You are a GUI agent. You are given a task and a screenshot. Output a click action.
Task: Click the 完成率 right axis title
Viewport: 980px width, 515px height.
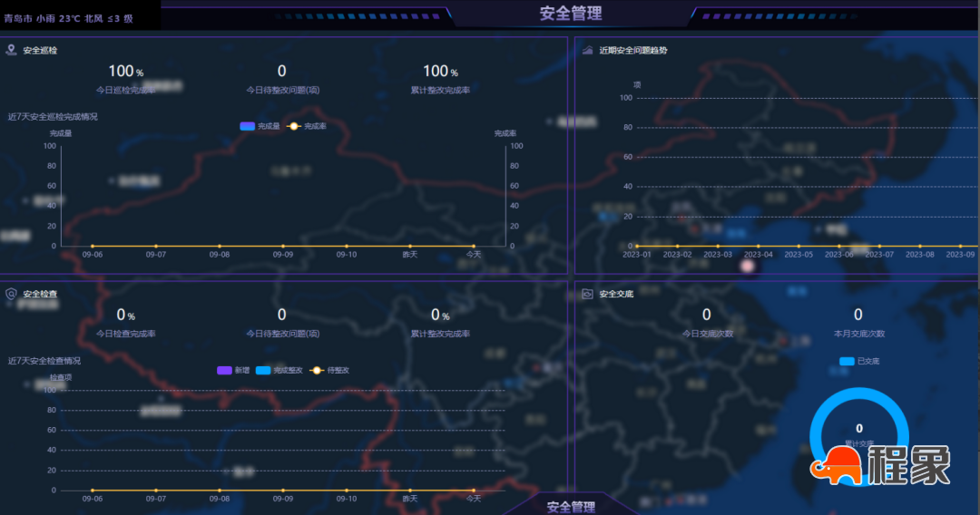coord(505,133)
